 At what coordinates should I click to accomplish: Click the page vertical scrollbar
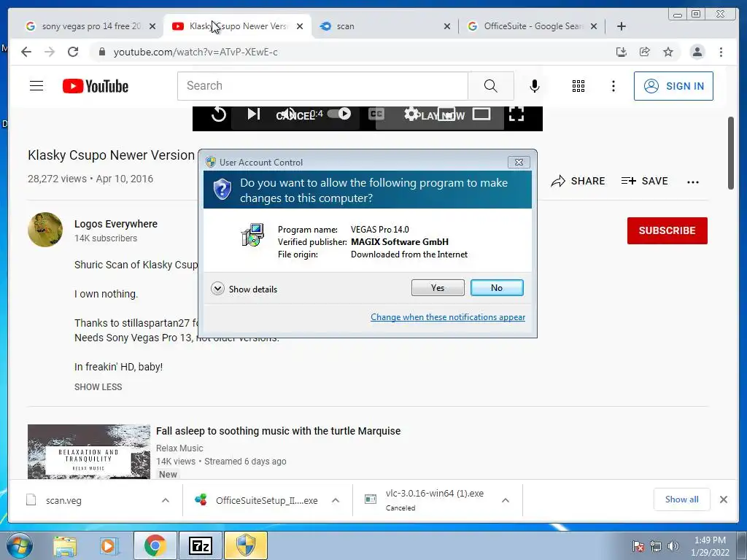(731, 152)
